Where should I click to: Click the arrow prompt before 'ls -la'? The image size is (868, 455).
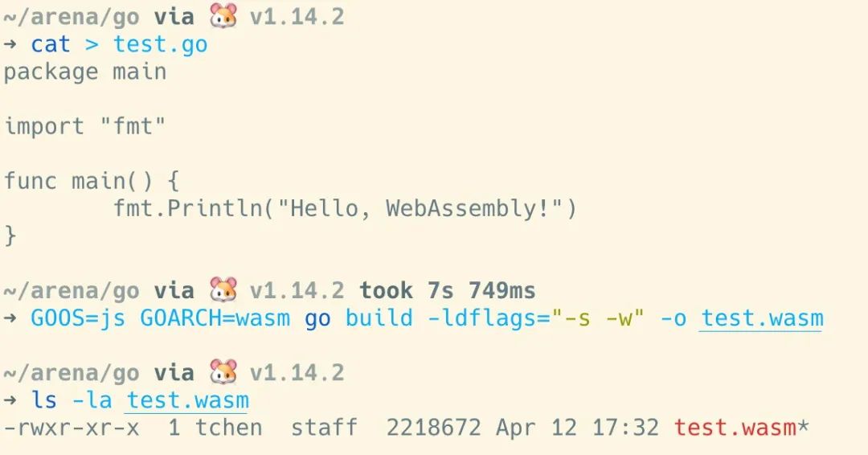click(x=10, y=400)
